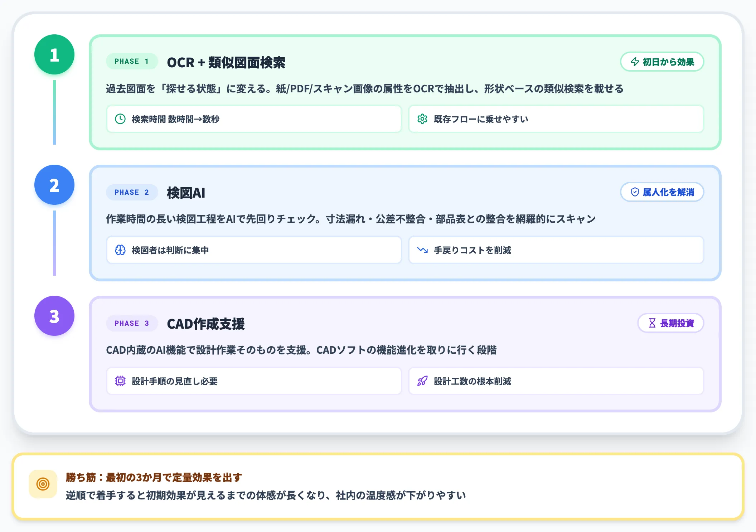The image size is (756, 532).
Task: Click the PHASE 1 label pill
Action: coord(132,61)
